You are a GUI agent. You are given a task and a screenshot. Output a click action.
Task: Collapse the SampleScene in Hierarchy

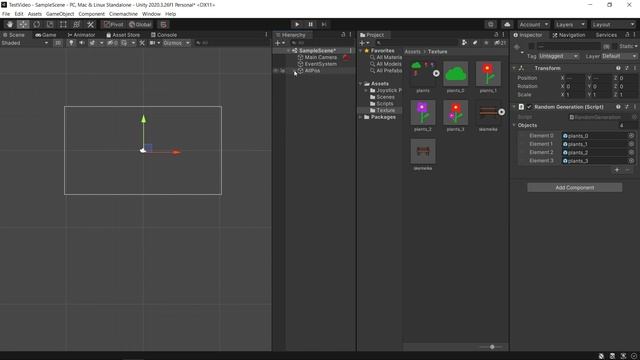pos(289,51)
